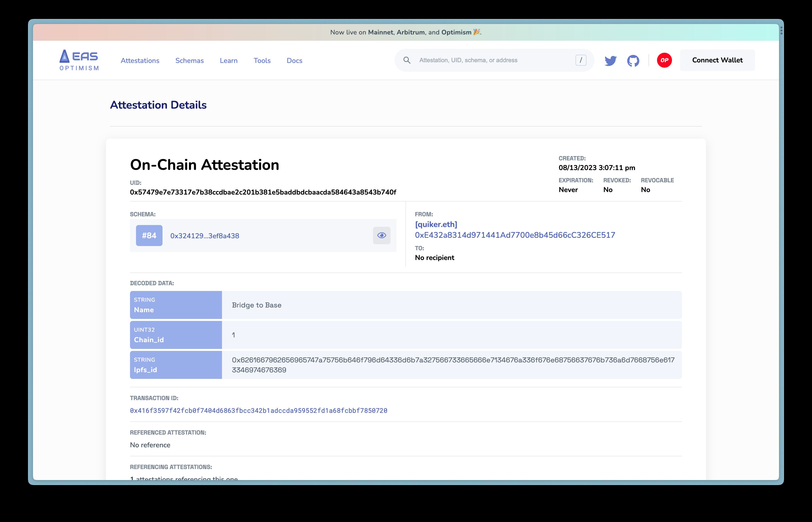Toggle the schema eye preview button
The image size is (812, 522).
(381, 235)
